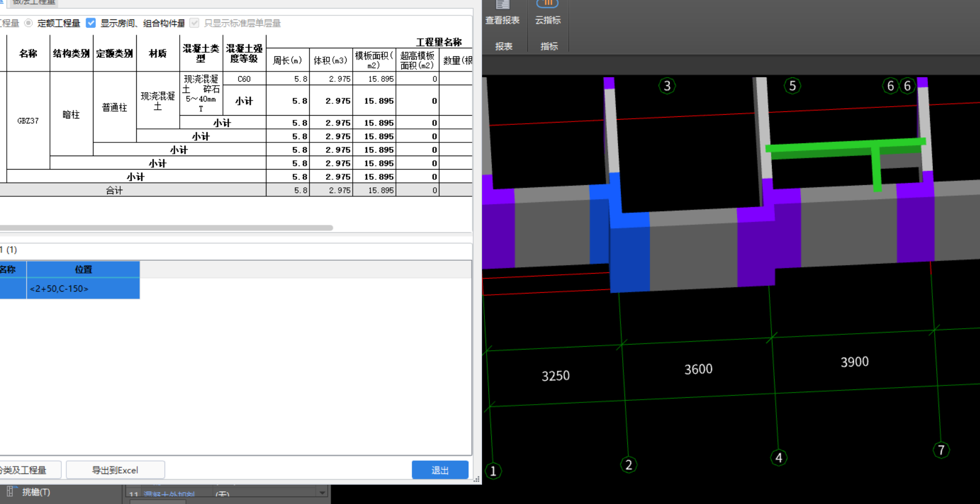Click the 分类及工程量 button
Viewport: 980px width, 504px height.
(x=28, y=470)
